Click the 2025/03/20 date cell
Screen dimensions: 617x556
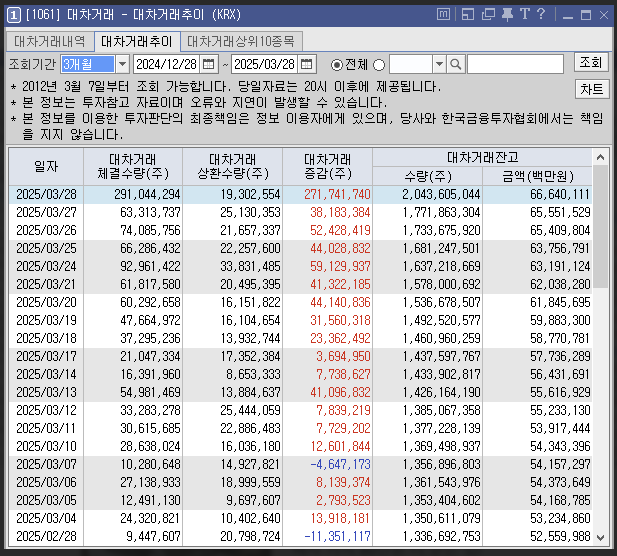tap(46, 303)
